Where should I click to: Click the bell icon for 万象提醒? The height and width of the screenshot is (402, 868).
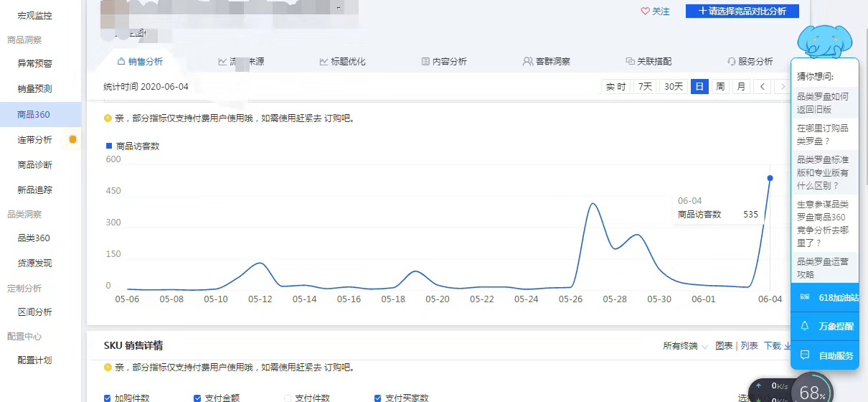804,326
